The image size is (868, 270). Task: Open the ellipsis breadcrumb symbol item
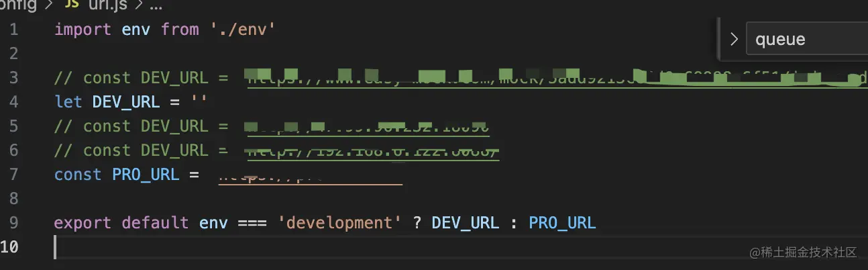(156, 7)
